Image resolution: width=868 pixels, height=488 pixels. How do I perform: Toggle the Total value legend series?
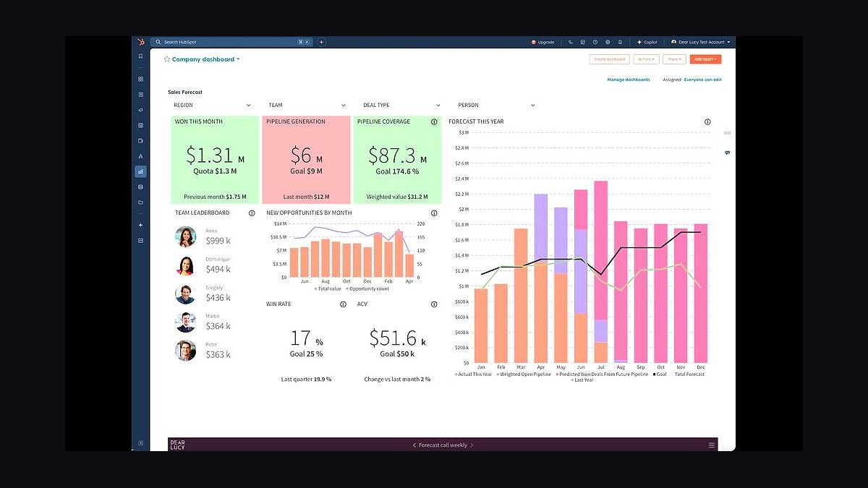click(328, 288)
